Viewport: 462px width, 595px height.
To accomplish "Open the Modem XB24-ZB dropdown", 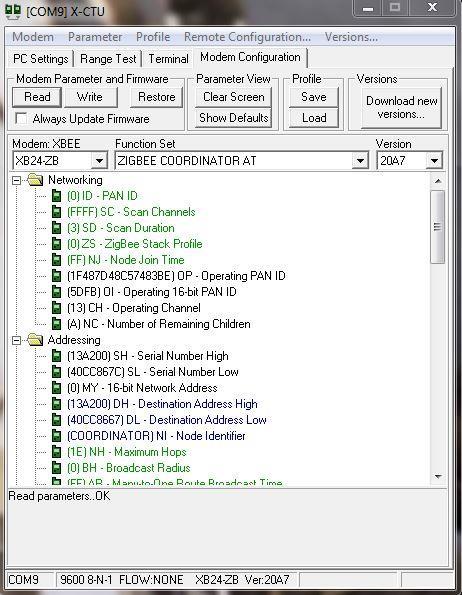I will 99,161.
